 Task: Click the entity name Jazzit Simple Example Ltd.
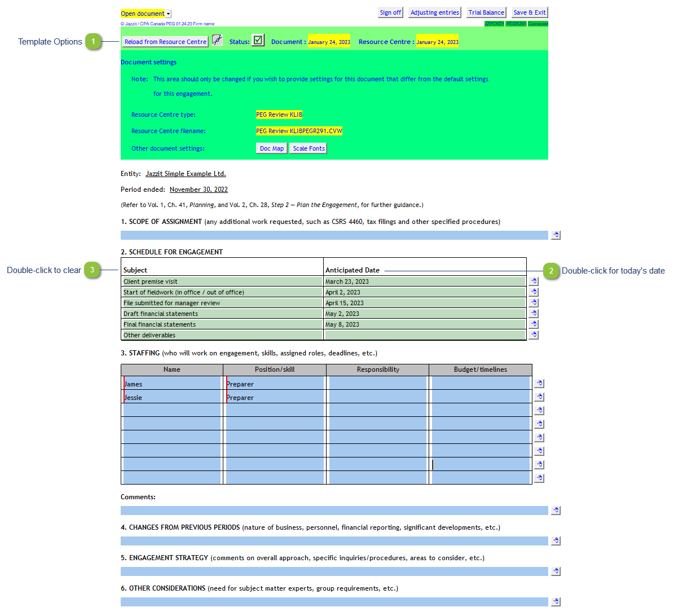[186, 174]
